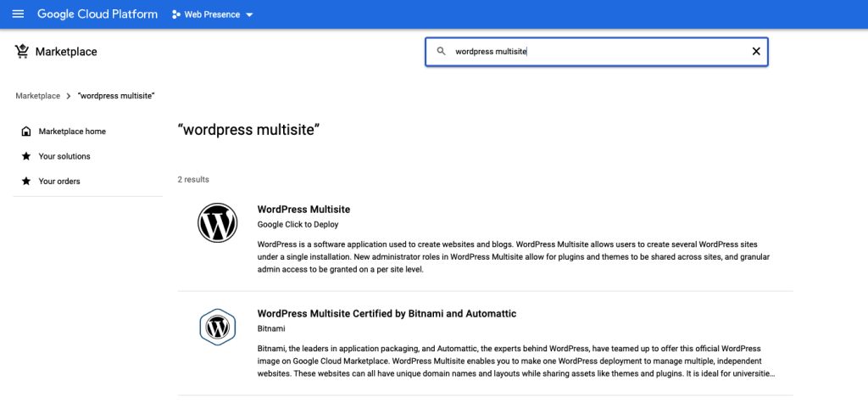Click the star icon beside Your orders
Image resolution: width=868 pixels, height=415 pixels.
(26, 181)
